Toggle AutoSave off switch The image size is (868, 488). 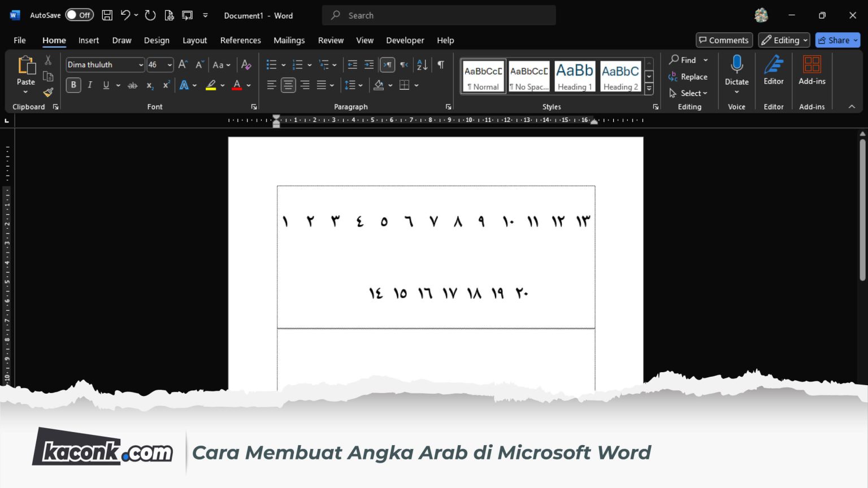(79, 15)
